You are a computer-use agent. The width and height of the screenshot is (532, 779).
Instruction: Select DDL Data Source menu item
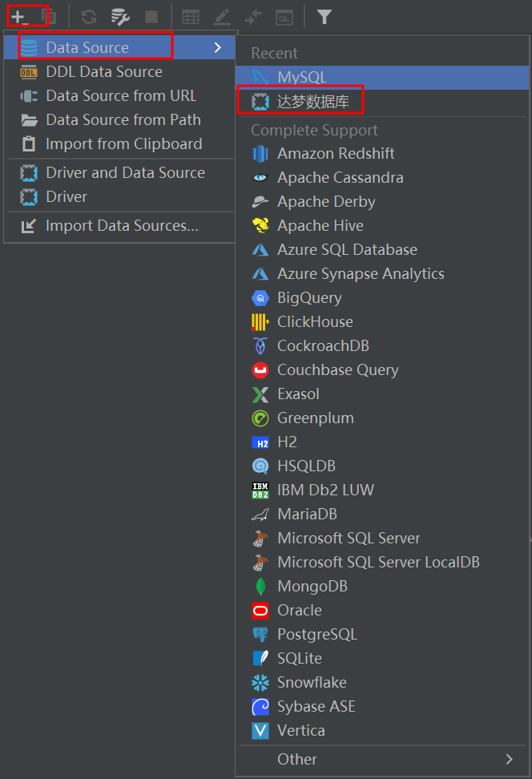(119, 71)
